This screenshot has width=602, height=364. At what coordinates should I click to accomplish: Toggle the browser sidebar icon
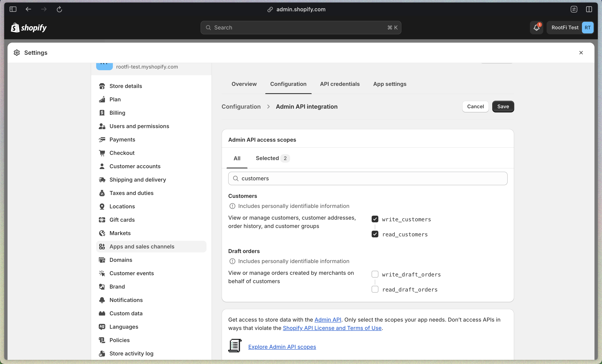pyautogui.click(x=13, y=9)
